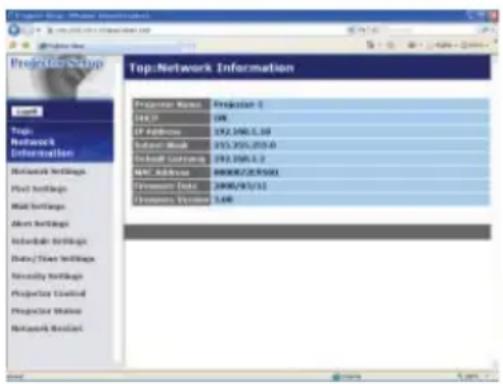Viewport: 503px width, 384px height.
Task: Click the IP address value 192.168.1.10
Action: (x=242, y=132)
